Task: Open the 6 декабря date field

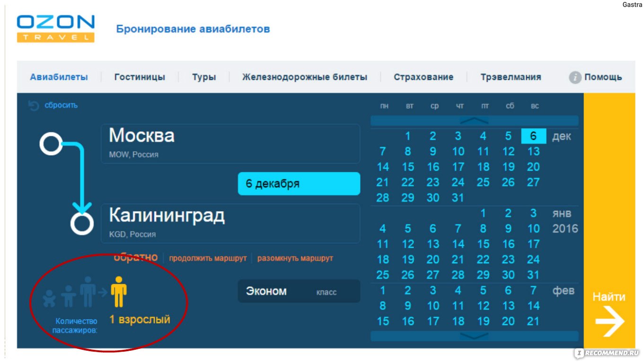Action: click(x=299, y=183)
